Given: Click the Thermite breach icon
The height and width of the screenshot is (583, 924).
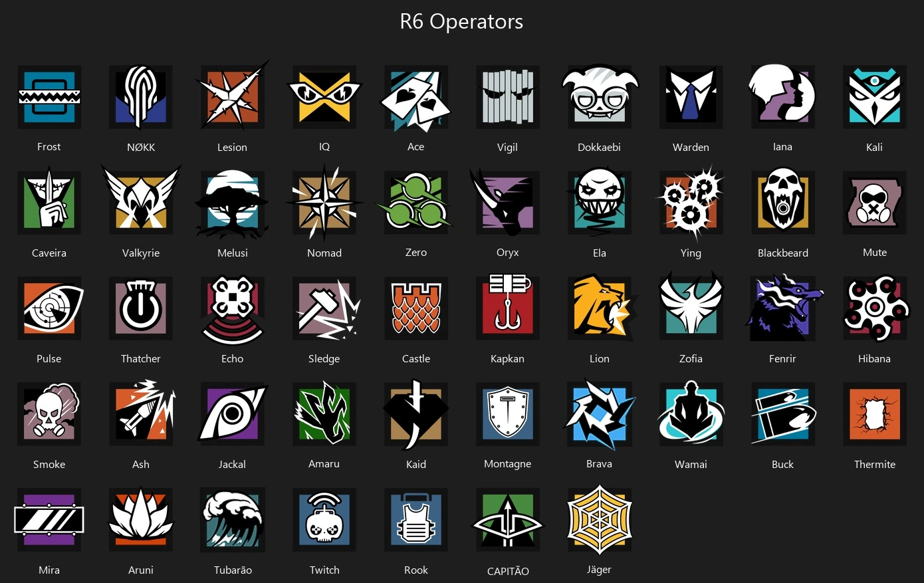Looking at the screenshot, I should coord(875,413).
